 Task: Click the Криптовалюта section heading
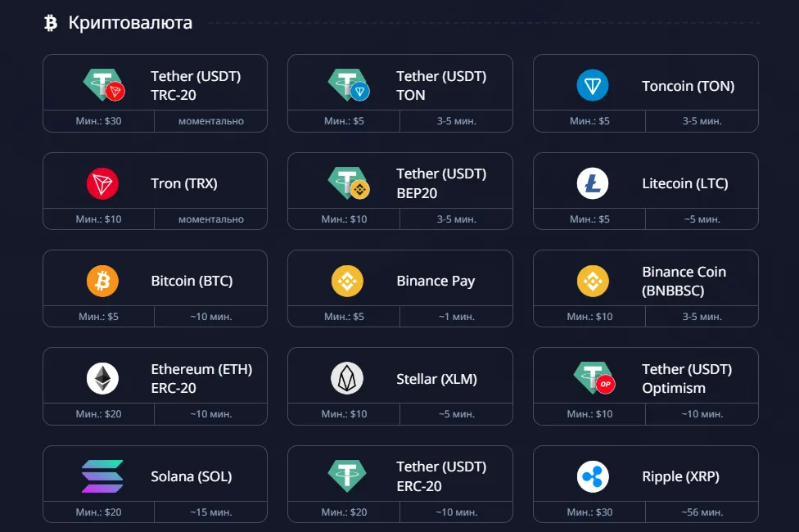click(x=130, y=23)
